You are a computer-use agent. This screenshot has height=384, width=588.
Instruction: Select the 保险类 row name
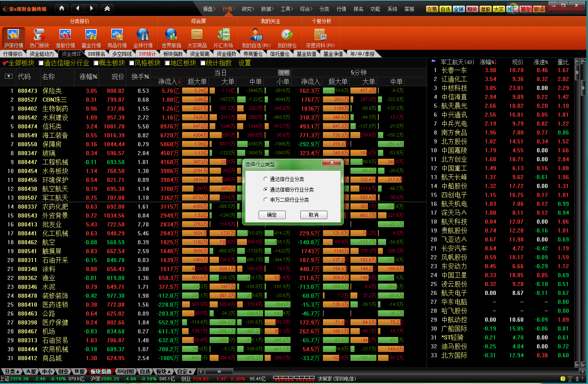tap(52, 91)
